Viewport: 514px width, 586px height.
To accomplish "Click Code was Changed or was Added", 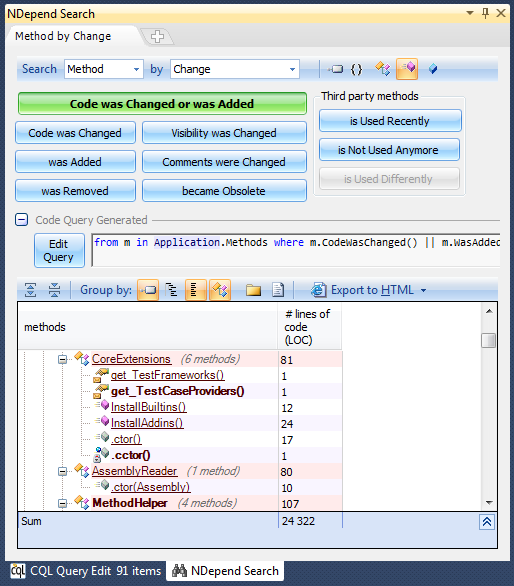I will (162, 104).
